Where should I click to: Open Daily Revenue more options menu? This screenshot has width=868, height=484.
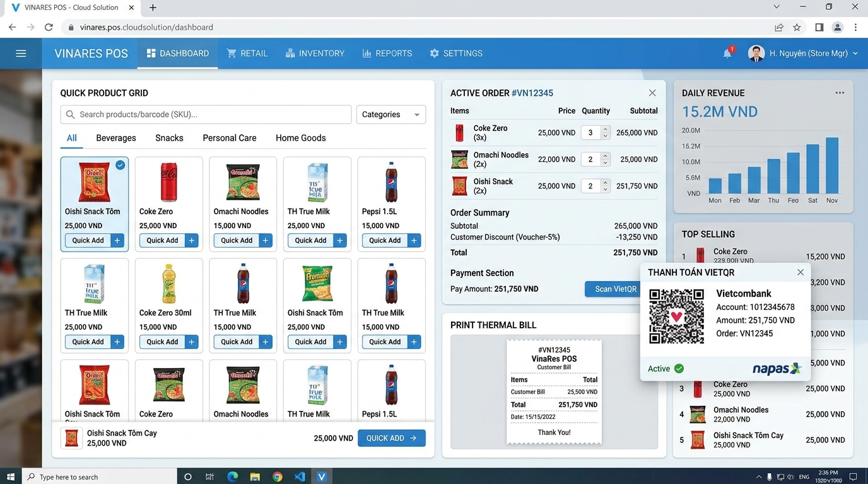(840, 93)
